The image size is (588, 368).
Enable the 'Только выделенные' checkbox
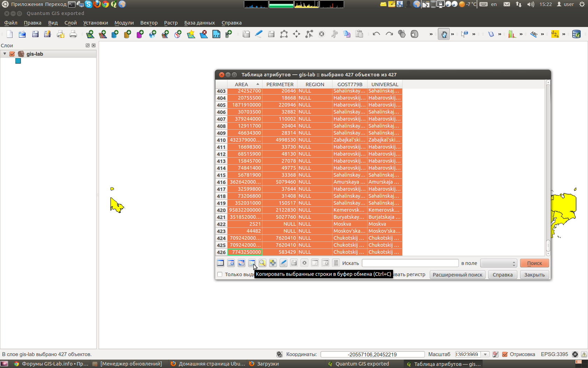point(220,274)
